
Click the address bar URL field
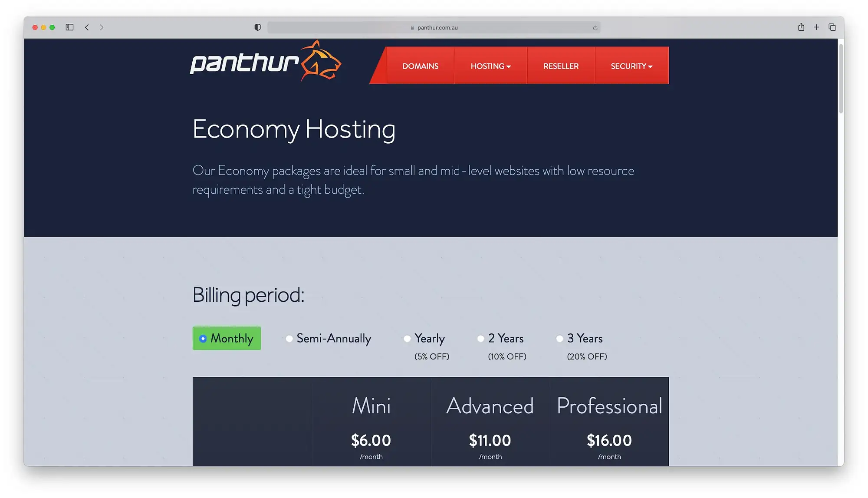[434, 27]
